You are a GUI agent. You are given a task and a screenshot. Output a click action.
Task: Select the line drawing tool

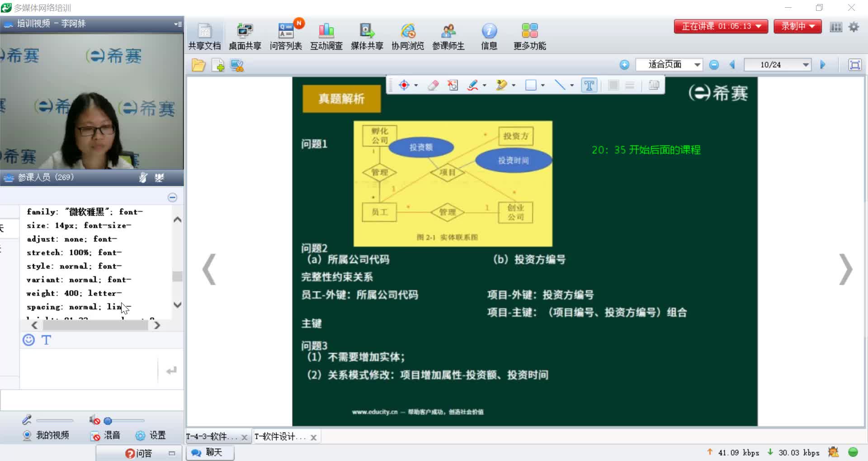560,85
